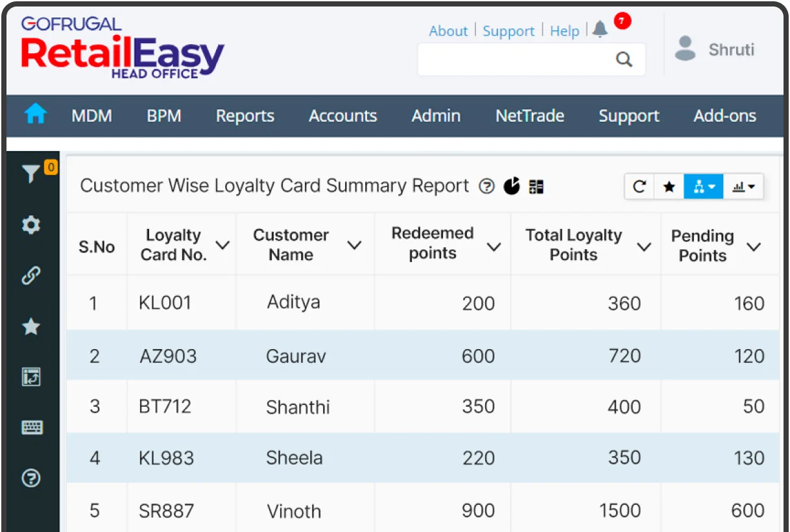
Task: Toggle the hierarchy view in the toolbar
Action: click(699, 186)
